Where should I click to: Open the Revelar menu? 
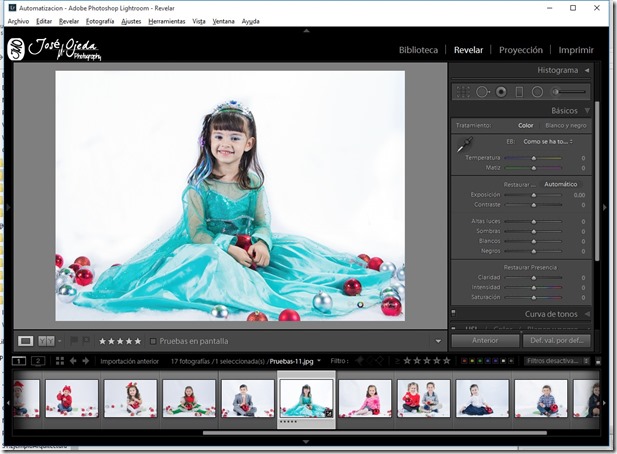click(69, 21)
